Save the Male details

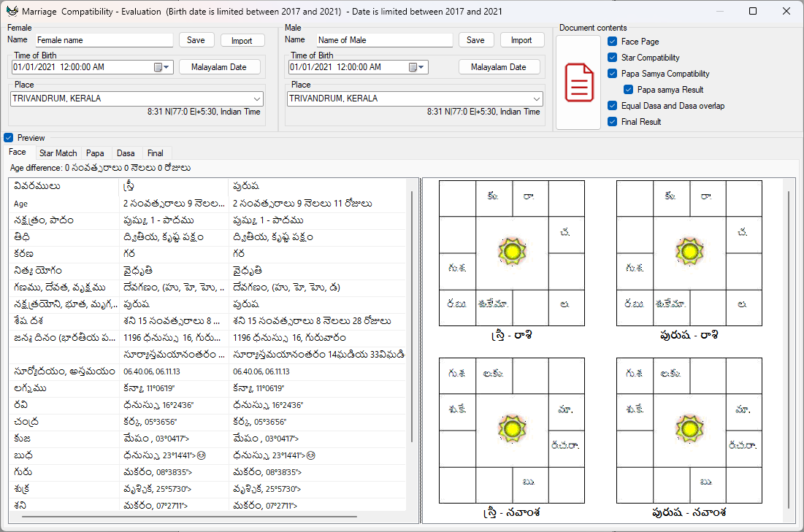pos(475,40)
